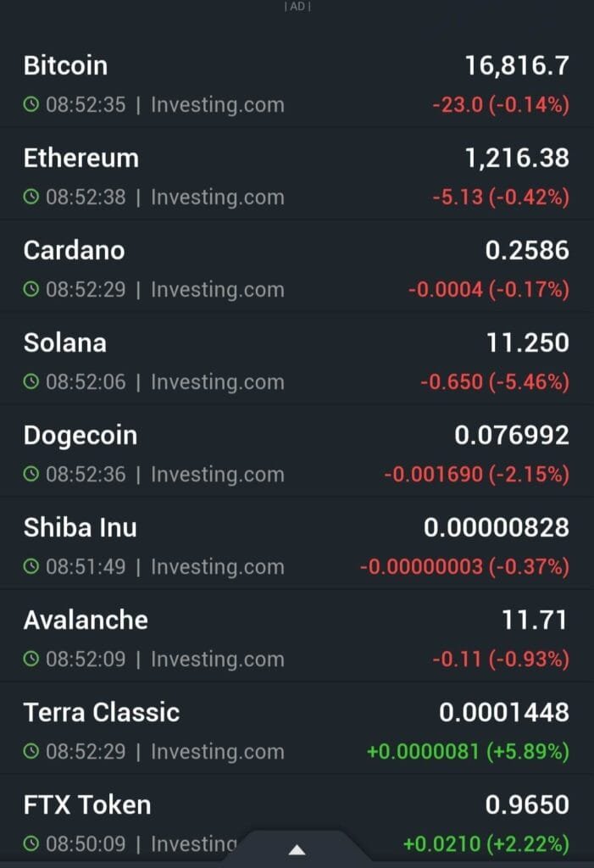
Task: Click the AD label at top
Action: point(297,6)
